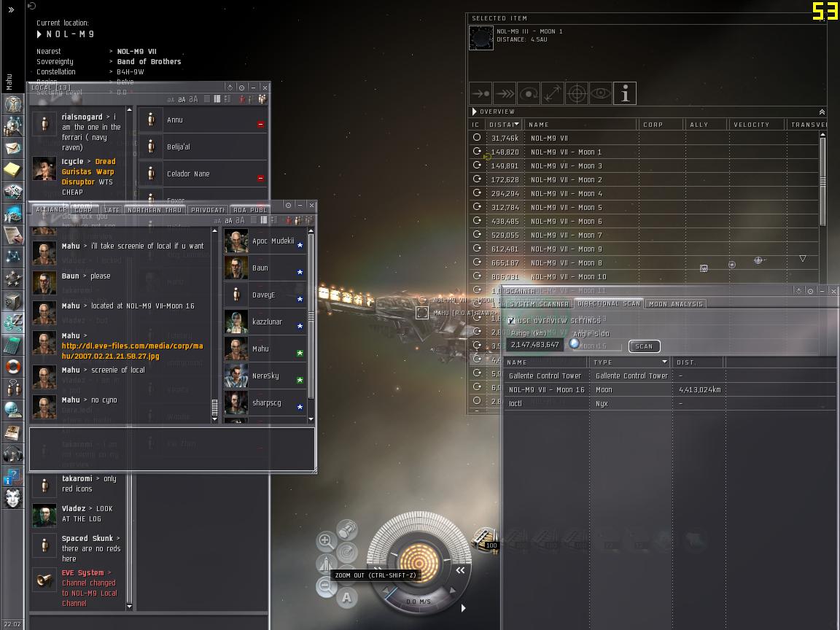Viewport: 840px width, 630px height.
Task: Click the Zoom In magnifier near HUD
Action: click(x=326, y=540)
